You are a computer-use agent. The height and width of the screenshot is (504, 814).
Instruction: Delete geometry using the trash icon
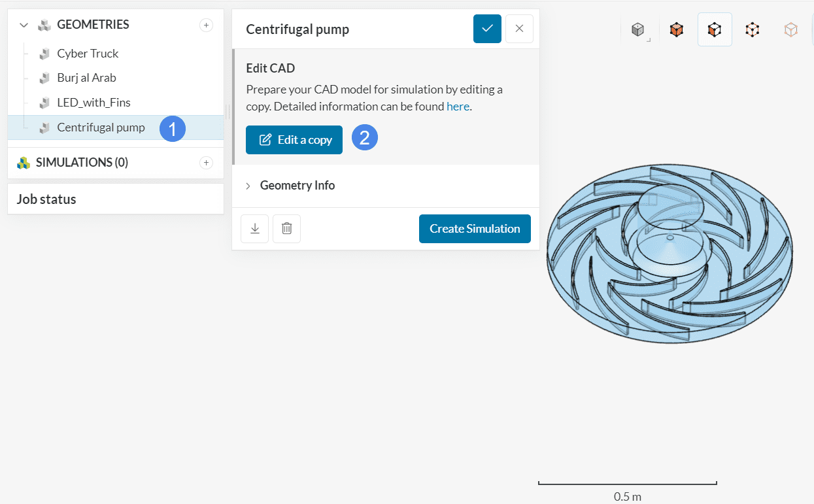click(286, 229)
